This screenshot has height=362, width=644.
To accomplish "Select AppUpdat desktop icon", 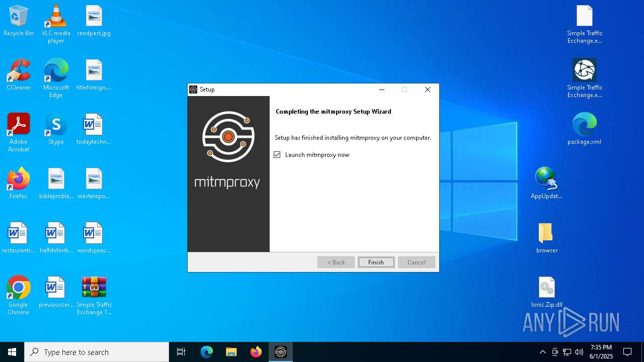I will pos(546,184).
